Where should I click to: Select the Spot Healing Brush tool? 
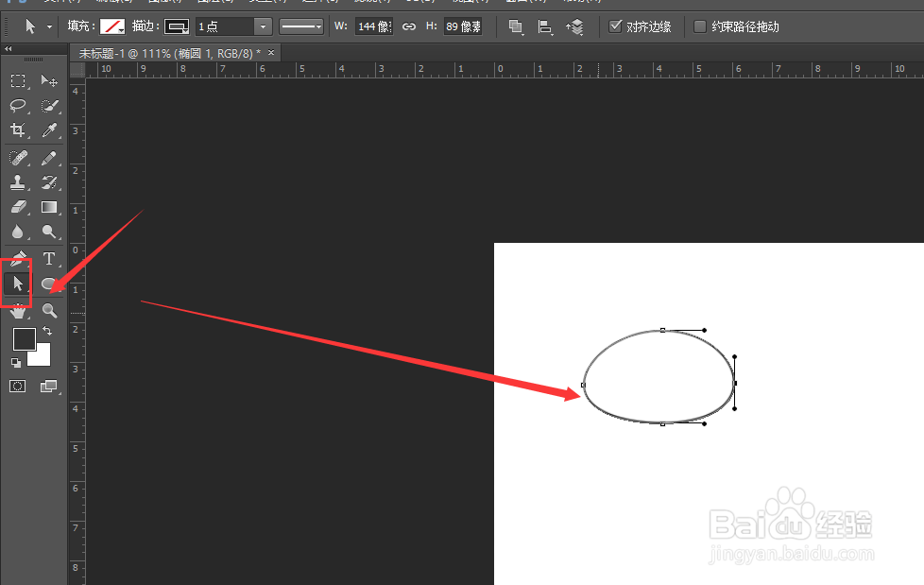(18, 158)
